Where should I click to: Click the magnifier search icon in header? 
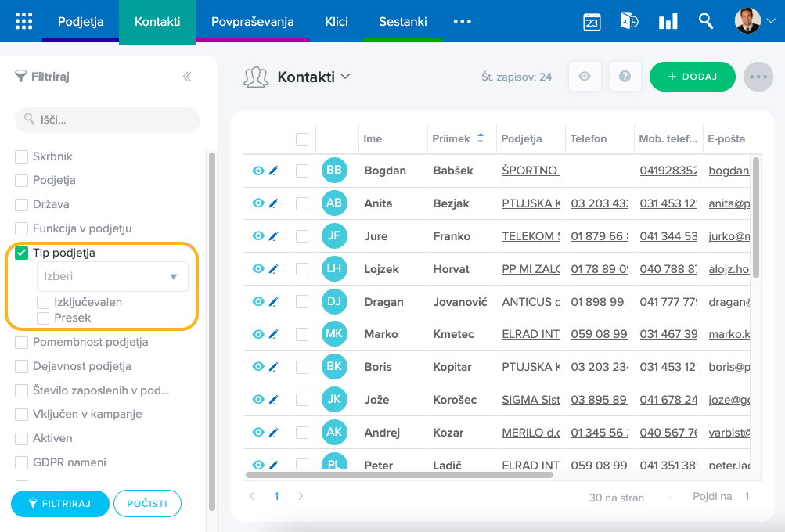706,21
